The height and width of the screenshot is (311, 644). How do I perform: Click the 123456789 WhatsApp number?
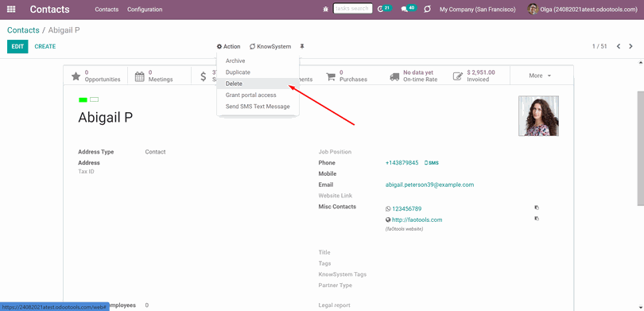(x=406, y=209)
